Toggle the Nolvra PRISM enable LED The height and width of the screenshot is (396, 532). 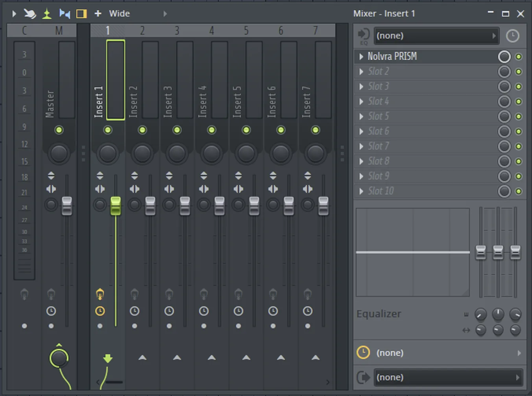pyautogui.click(x=519, y=57)
